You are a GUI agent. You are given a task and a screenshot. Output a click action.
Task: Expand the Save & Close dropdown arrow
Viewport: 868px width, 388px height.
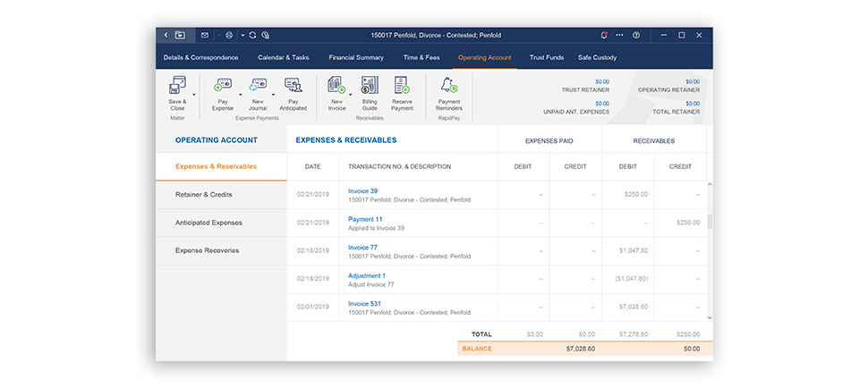click(194, 95)
